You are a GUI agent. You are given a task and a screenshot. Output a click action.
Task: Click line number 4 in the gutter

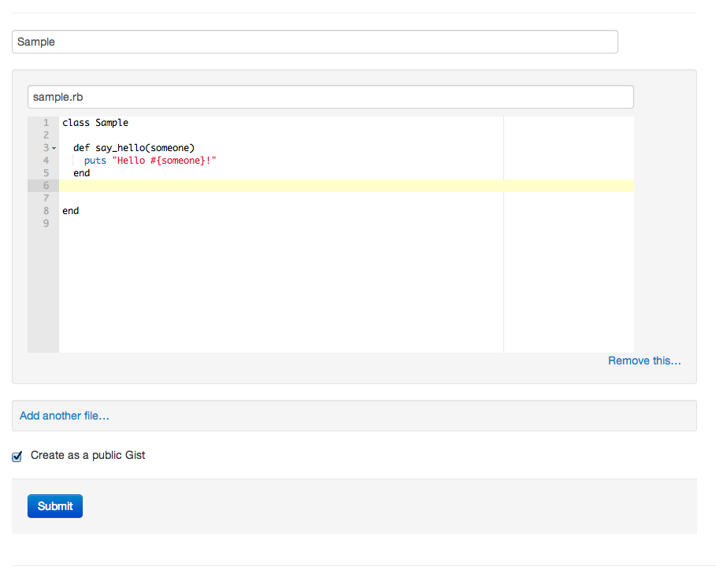(46, 161)
